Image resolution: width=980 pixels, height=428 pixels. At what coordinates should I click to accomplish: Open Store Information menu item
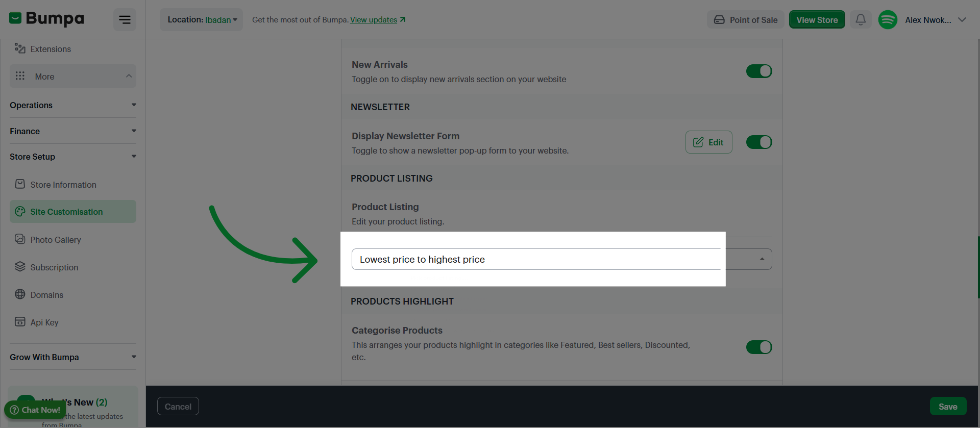(73, 184)
